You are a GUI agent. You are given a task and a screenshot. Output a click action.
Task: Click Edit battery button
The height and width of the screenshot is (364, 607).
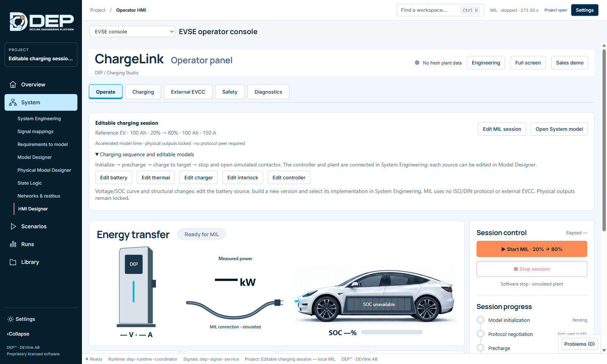pos(114,177)
